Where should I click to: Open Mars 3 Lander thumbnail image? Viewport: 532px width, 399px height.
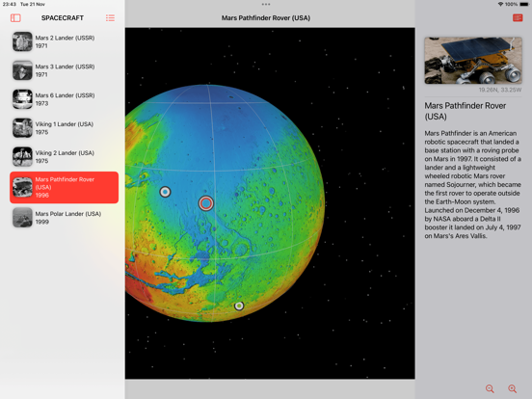(22, 70)
